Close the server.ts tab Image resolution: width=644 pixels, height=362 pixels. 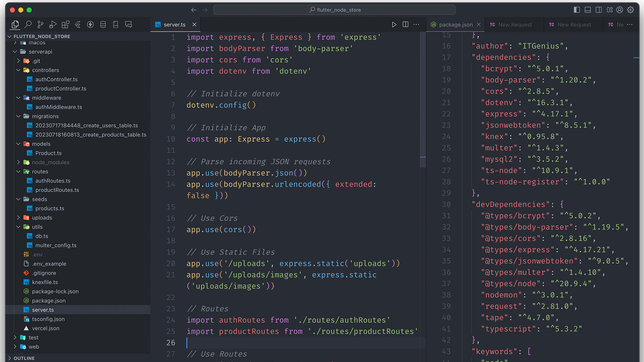click(194, 24)
